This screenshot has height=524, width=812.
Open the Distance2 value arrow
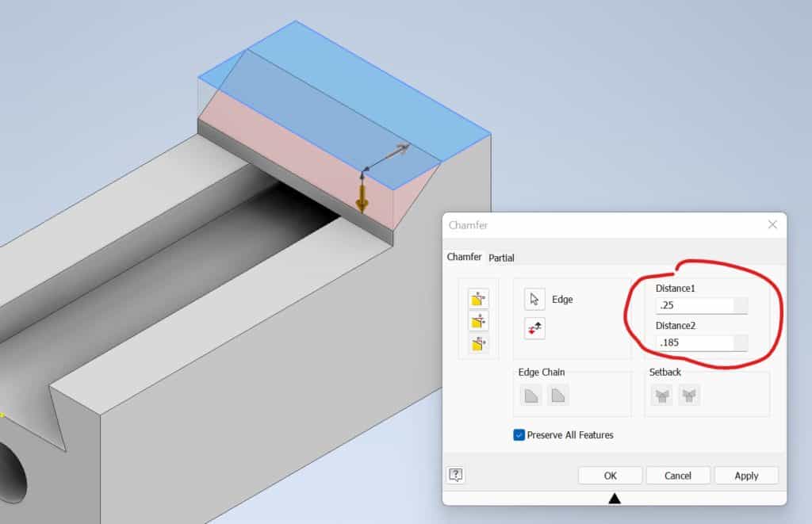click(x=741, y=342)
